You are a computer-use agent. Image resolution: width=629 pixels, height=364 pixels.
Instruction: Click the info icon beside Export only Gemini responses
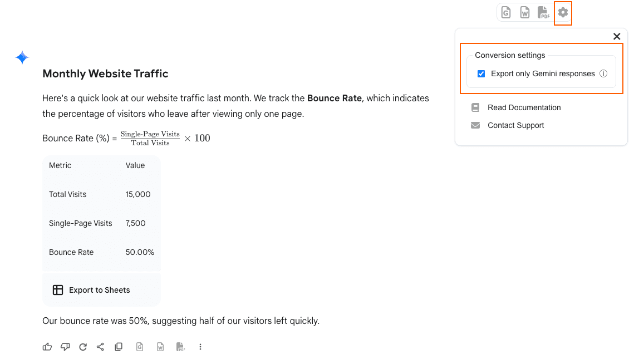[603, 73]
